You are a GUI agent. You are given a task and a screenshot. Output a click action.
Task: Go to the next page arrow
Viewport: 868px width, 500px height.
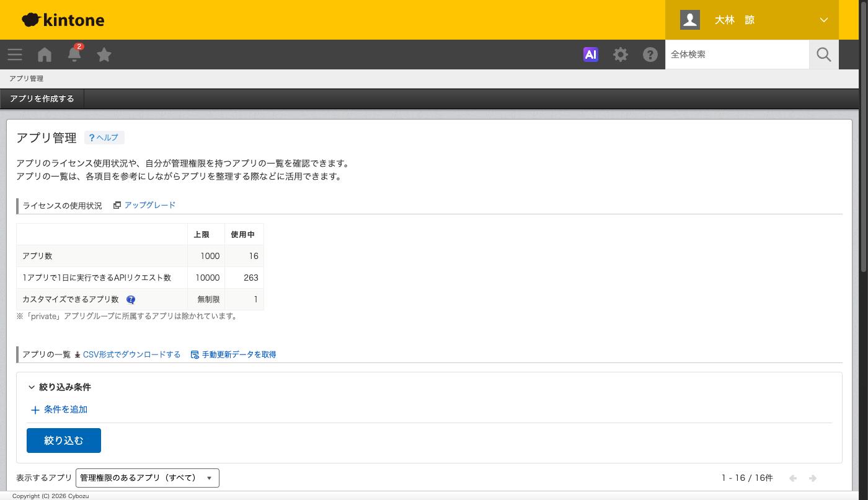click(813, 478)
